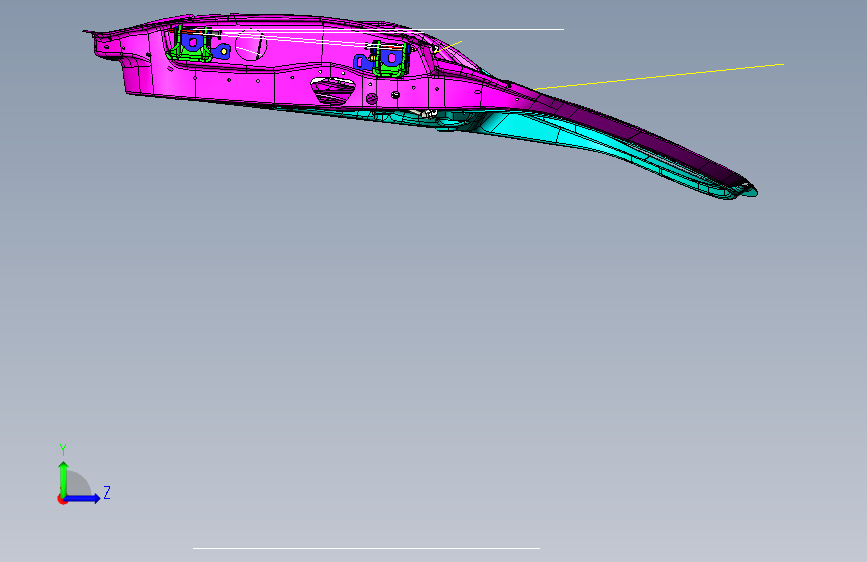Screen dimensions: 867x562
Task: Pick the blue hinge arm left of right bracket
Action: (x=363, y=63)
